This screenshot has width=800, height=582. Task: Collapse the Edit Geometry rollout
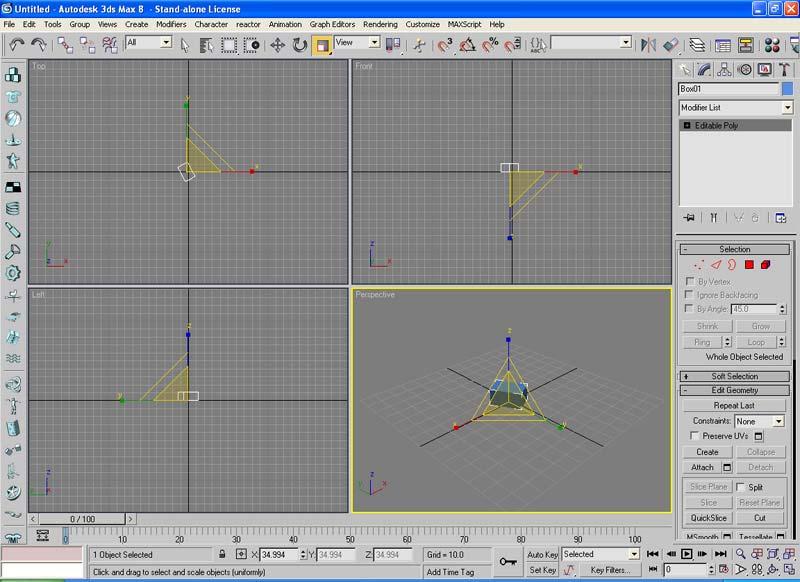pos(735,390)
